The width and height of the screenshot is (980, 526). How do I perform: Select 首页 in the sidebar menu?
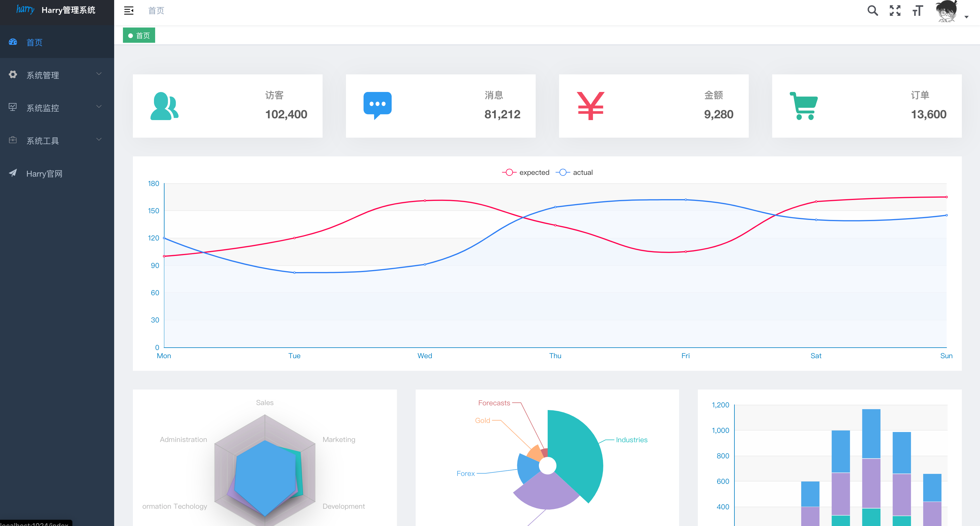tap(34, 42)
